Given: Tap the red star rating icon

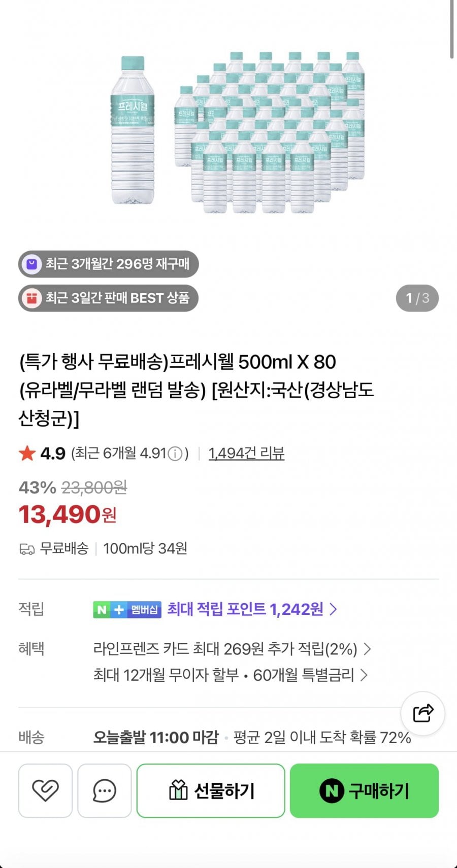Looking at the screenshot, I should [x=27, y=453].
